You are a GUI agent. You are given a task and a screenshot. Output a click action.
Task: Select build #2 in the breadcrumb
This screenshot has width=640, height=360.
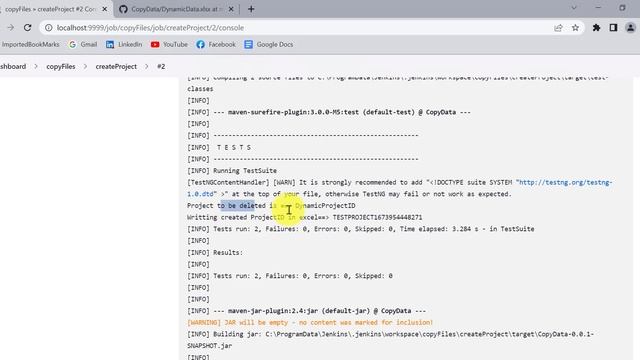161,66
